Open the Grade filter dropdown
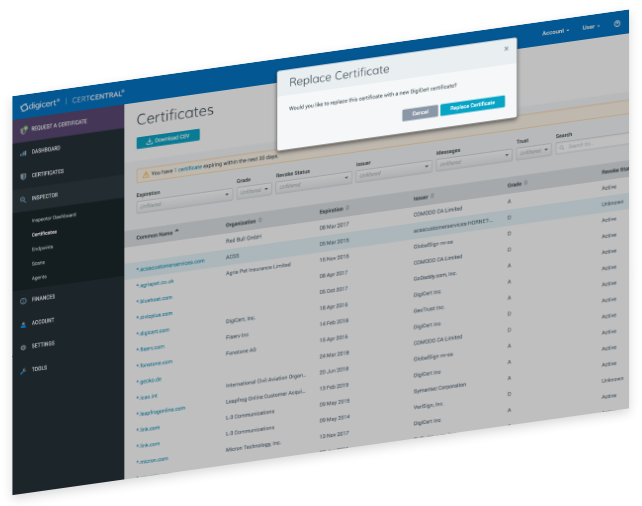This screenshot has height=506, width=642. click(254, 190)
